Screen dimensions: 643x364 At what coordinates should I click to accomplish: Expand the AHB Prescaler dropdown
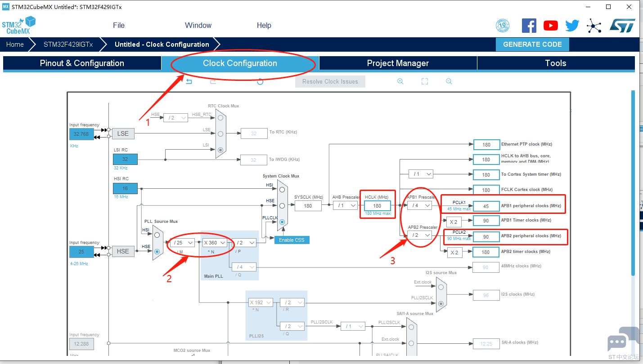coord(345,205)
